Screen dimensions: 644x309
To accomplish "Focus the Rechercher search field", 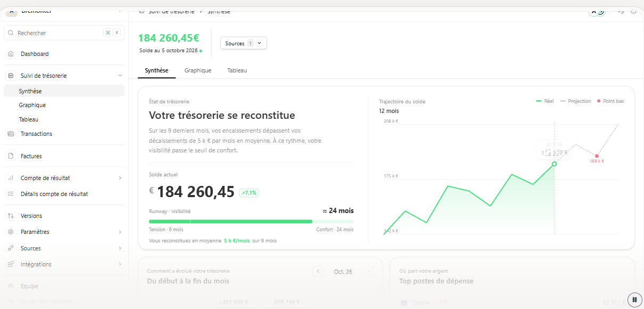I will coord(64,32).
